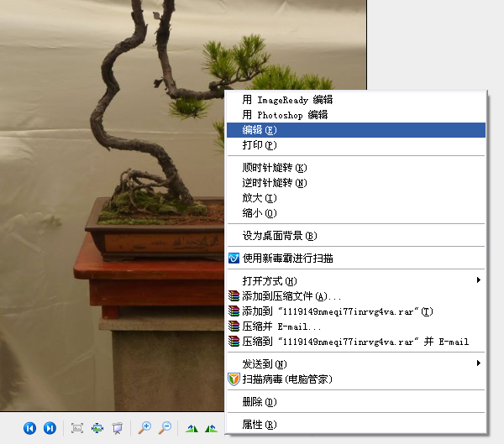Select 设为桌面背景 menu option
This screenshot has width=504, height=444.
pos(280,236)
